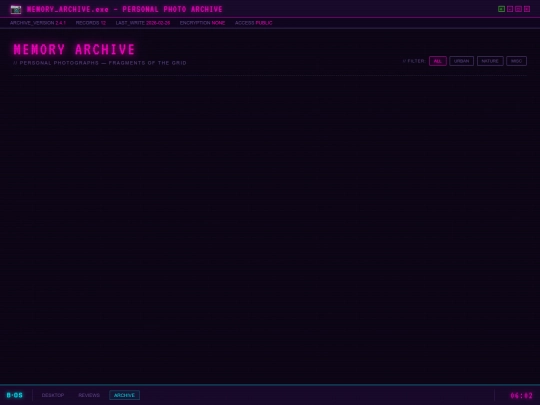This screenshot has width=540, height=405.
Task: Click the MEMORY_ARCHIVE.exe window title
Action: [124, 9]
